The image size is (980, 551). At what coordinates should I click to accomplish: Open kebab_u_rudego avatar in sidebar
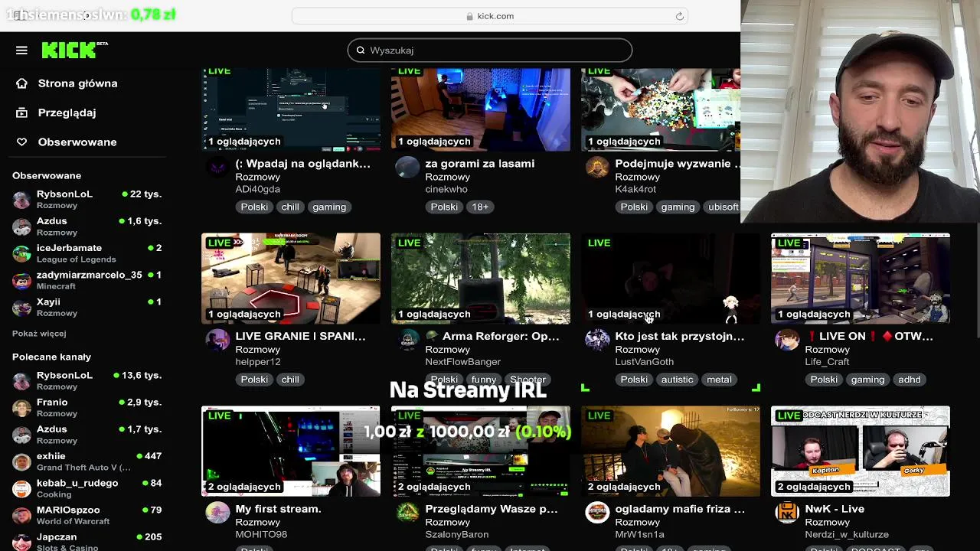(x=21, y=488)
